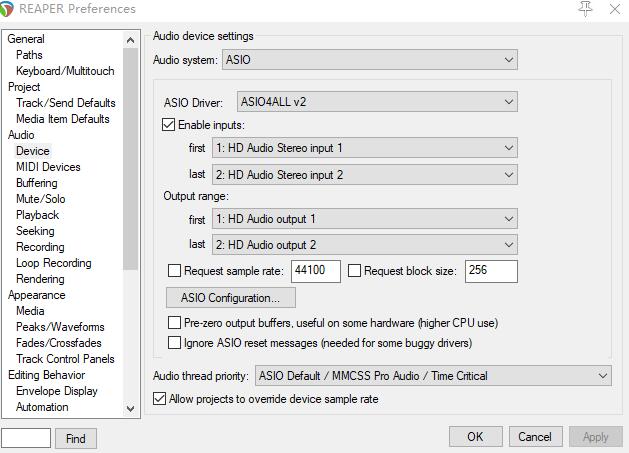Open the first input dropdown list
The height and width of the screenshot is (453, 629).
(365, 148)
